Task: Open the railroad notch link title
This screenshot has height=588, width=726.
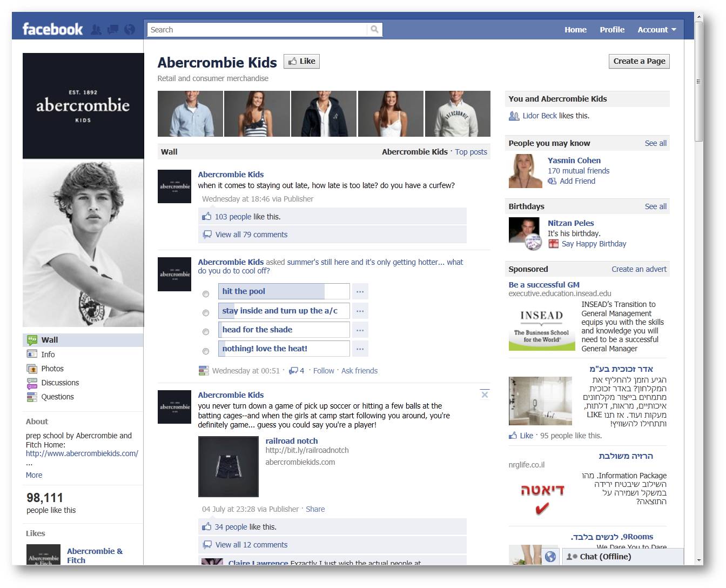Action: coord(292,441)
